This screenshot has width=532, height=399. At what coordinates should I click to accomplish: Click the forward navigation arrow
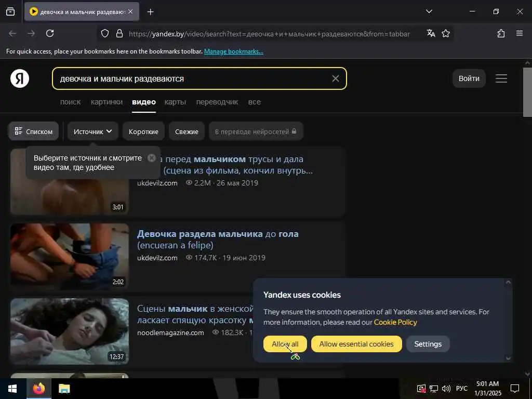tap(31, 33)
